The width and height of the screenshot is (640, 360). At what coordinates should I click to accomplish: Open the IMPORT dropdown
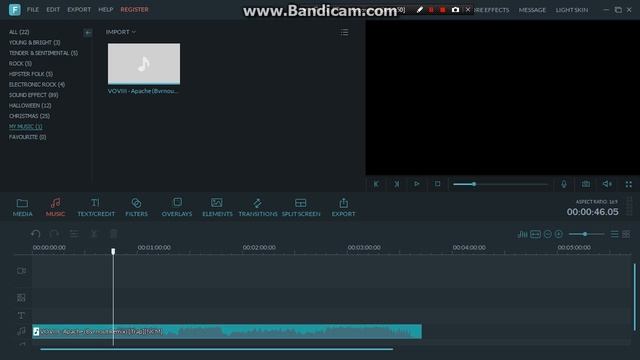tap(121, 32)
